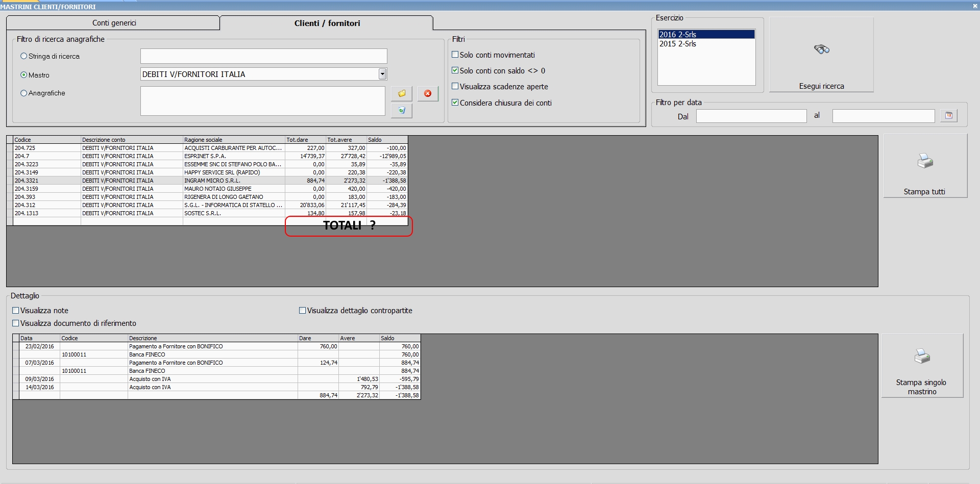Click the detail Avere amount 1'480,53
This screenshot has height=484, width=980.
(x=367, y=379)
